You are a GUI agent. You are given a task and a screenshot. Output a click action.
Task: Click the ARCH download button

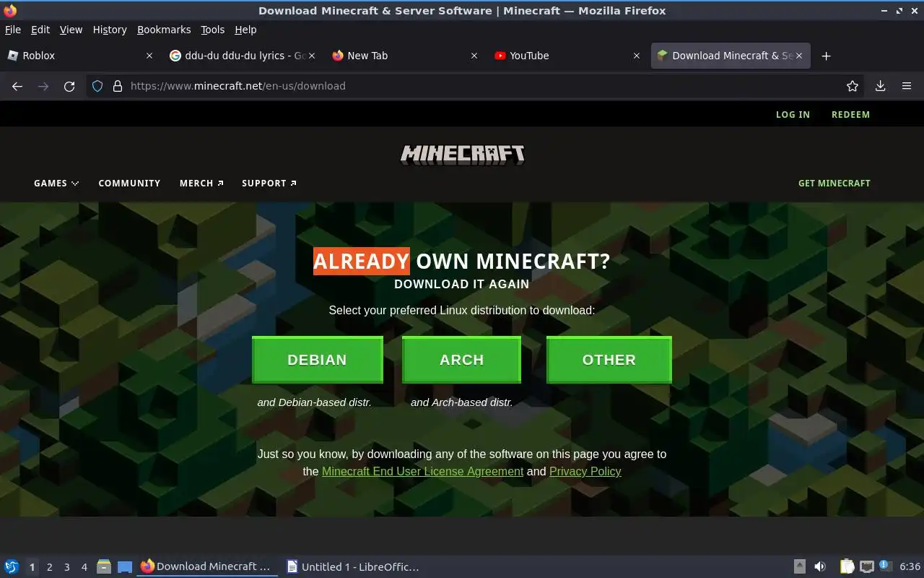tap(461, 360)
